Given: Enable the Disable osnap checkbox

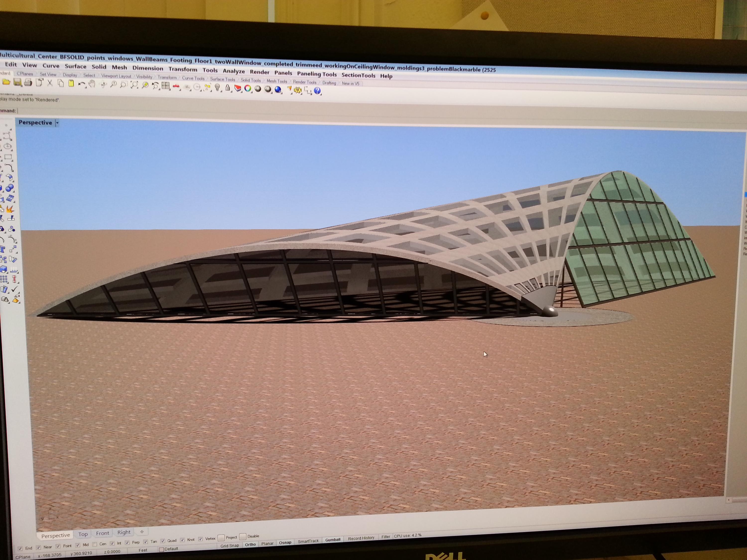Looking at the screenshot, I should 243,536.
